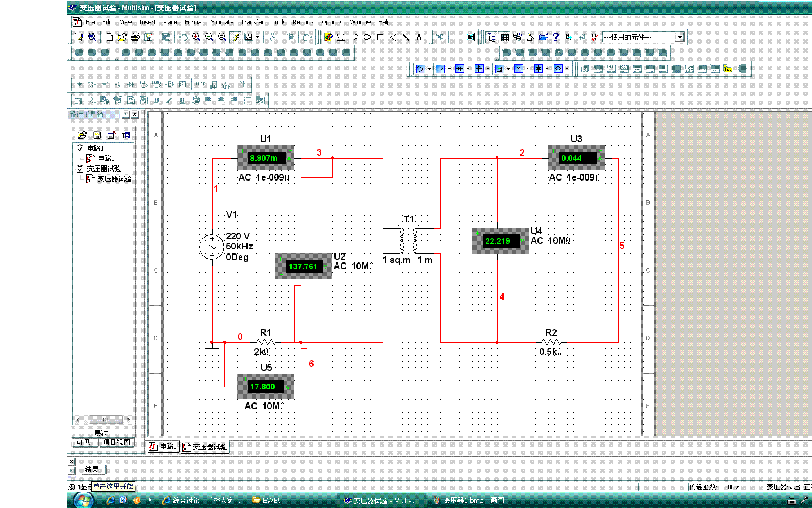Click the 结果 results tab button
Image resolution: width=812 pixels, height=508 pixels.
[x=91, y=470]
